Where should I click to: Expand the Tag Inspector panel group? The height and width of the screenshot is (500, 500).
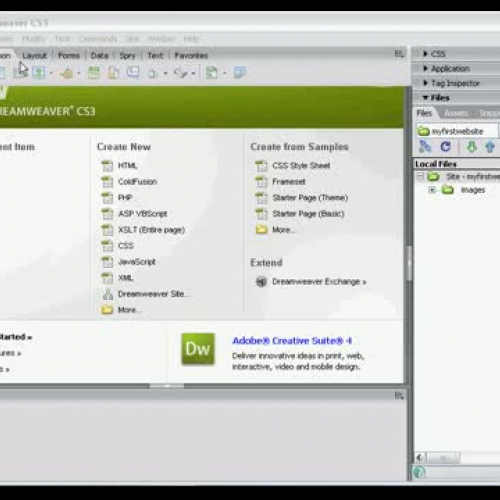click(x=425, y=83)
